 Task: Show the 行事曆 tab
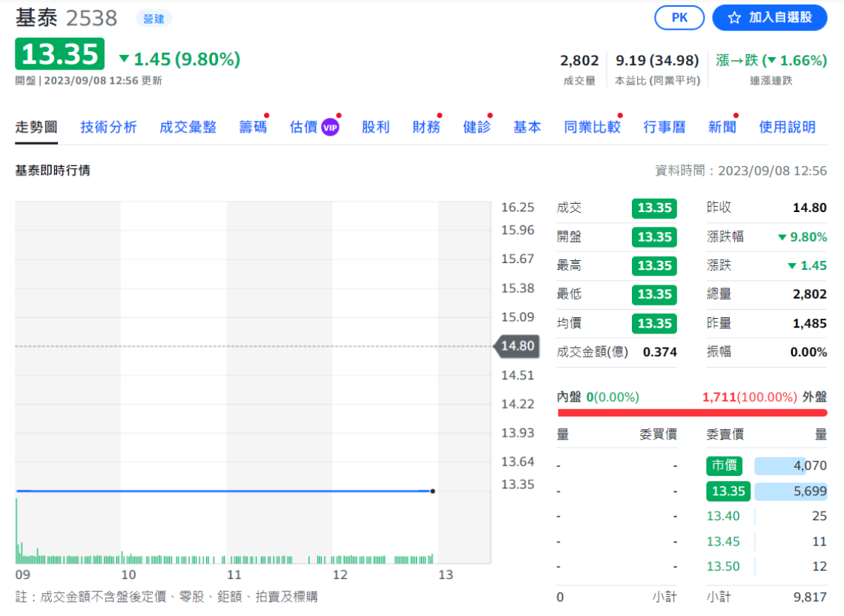tap(664, 127)
